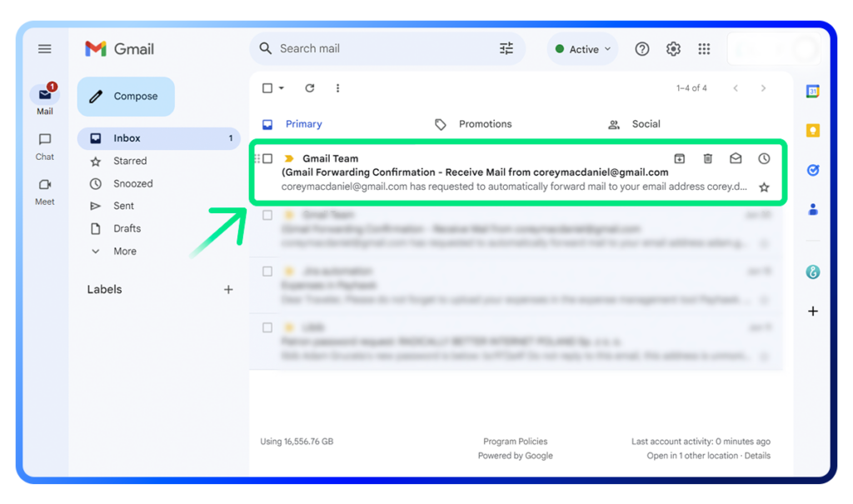The height and width of the screenshot is (504, 853).
Task: Open the Program Policies link
Action: [x=515, y=442]
